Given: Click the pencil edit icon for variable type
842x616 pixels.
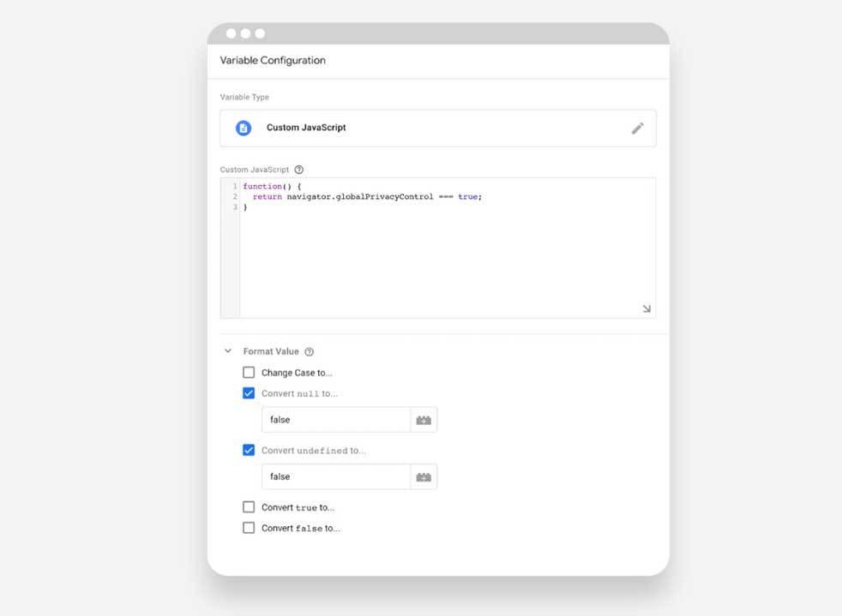Looking at the screenshot, I should [x=637, y=129].
